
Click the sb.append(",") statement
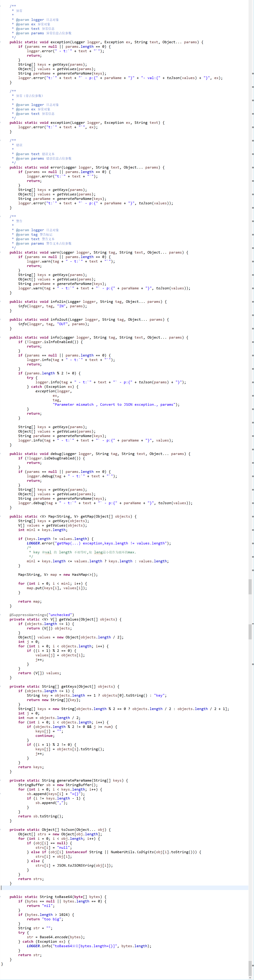52,803
